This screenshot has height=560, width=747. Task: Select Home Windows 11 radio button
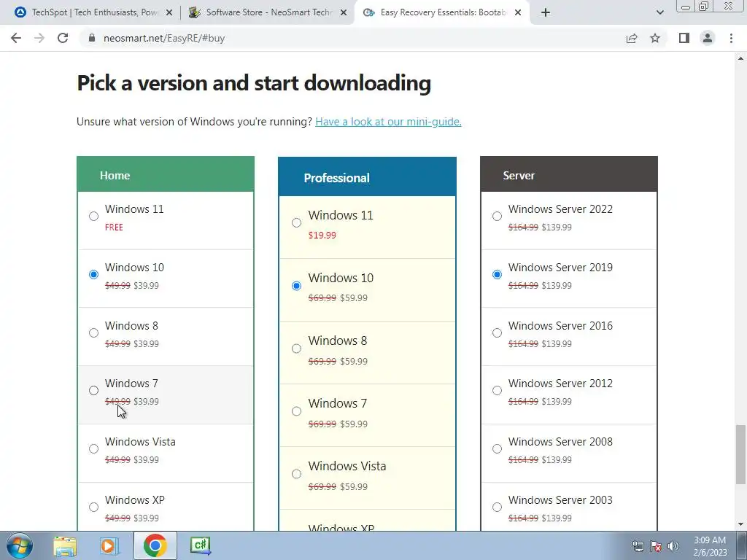click(x=94, y=216)
